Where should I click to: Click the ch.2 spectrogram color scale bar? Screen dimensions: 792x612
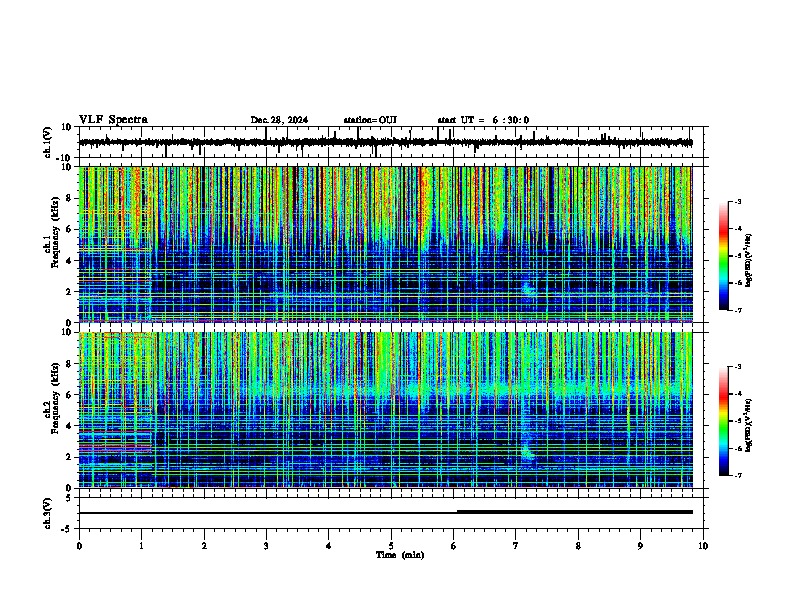(724, 421)
